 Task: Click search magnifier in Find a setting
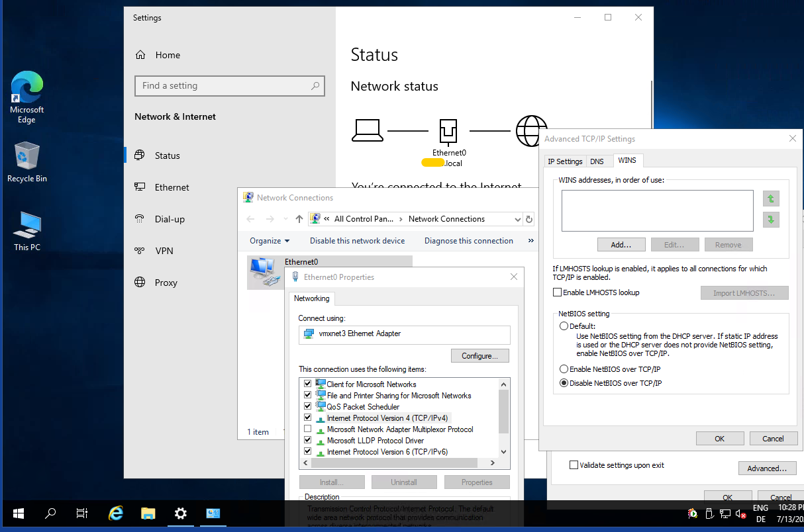[315, 85]
